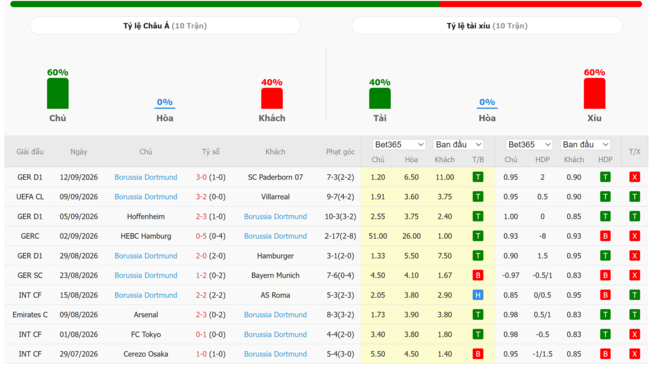This screenshot has height=366, width=650.
Task: Click the Phạt góc column header
Action: coord(340,152)
